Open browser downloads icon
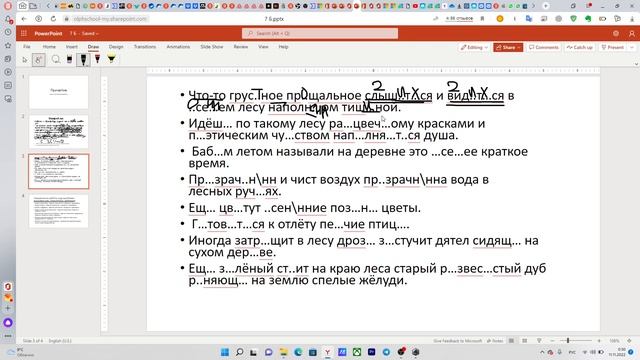 coord(632,19)
